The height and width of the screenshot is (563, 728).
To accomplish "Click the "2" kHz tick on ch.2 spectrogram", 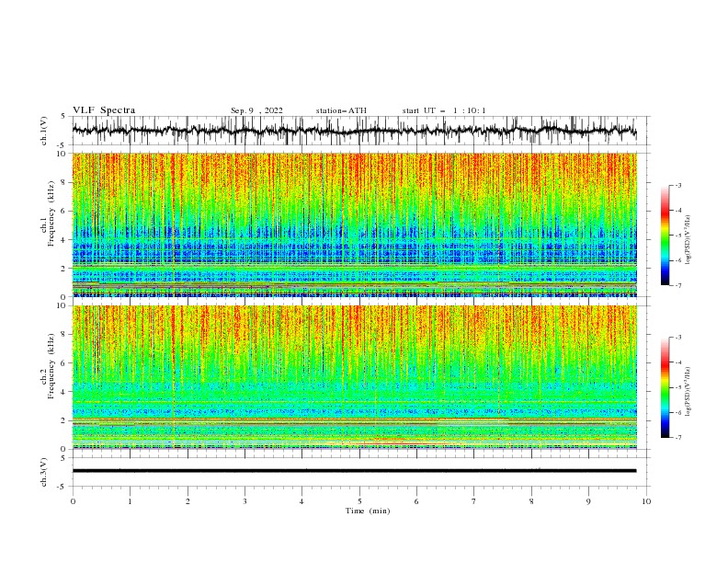I will pos(64,420).
